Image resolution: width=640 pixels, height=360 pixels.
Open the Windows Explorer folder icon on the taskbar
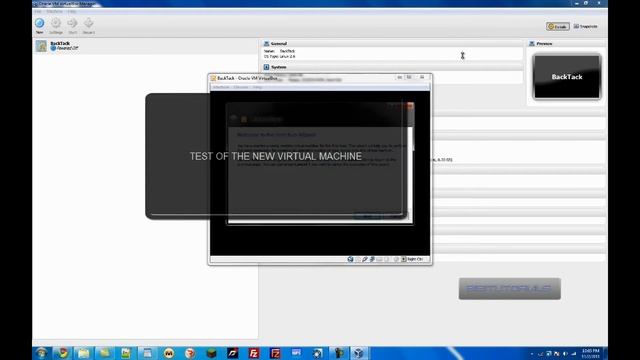click(x=83, y=353)
